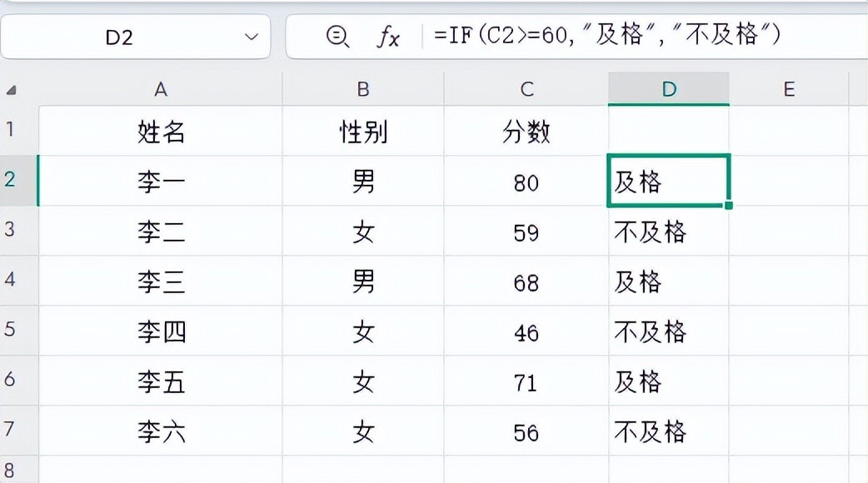Click the fx insert function icon
The image size is (868, 483).
[x=388, y=37]
